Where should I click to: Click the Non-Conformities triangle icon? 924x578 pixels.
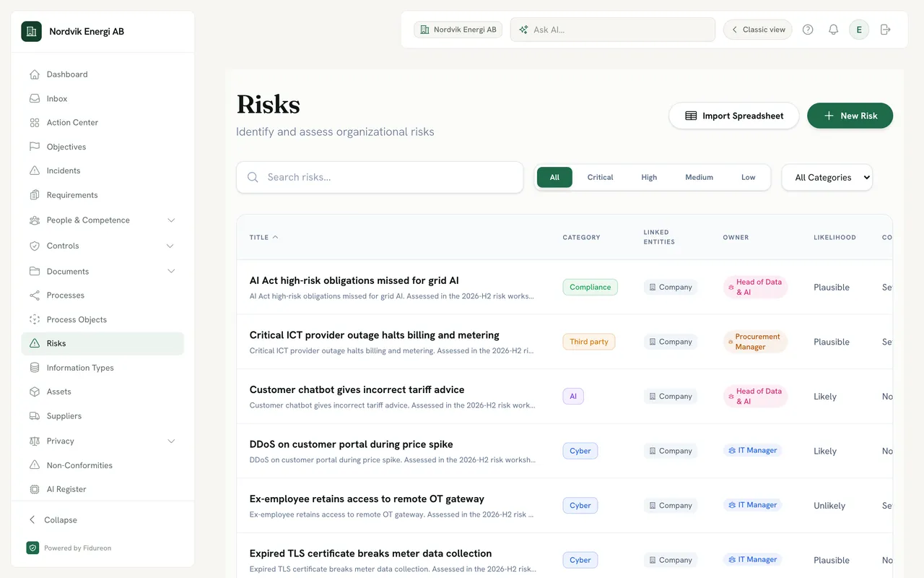point(35,465)
